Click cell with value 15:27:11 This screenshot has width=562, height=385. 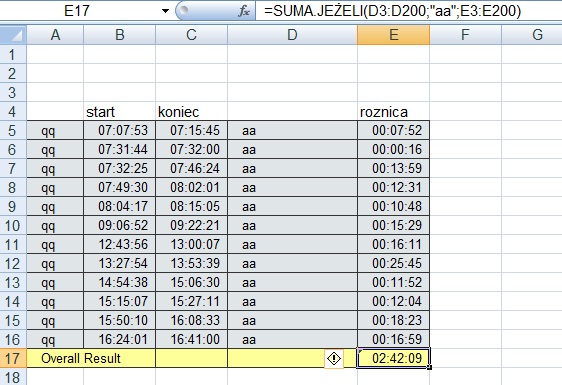coord(191,301)
